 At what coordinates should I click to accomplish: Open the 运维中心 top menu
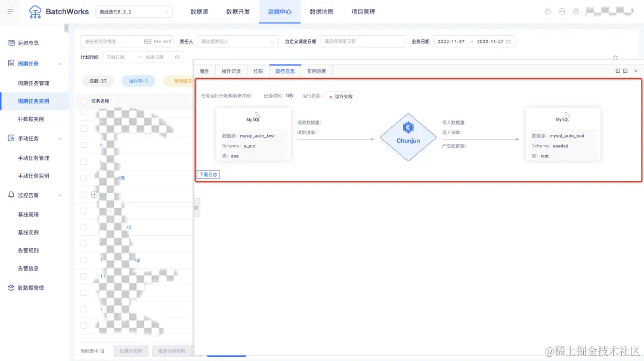point(280,11)
